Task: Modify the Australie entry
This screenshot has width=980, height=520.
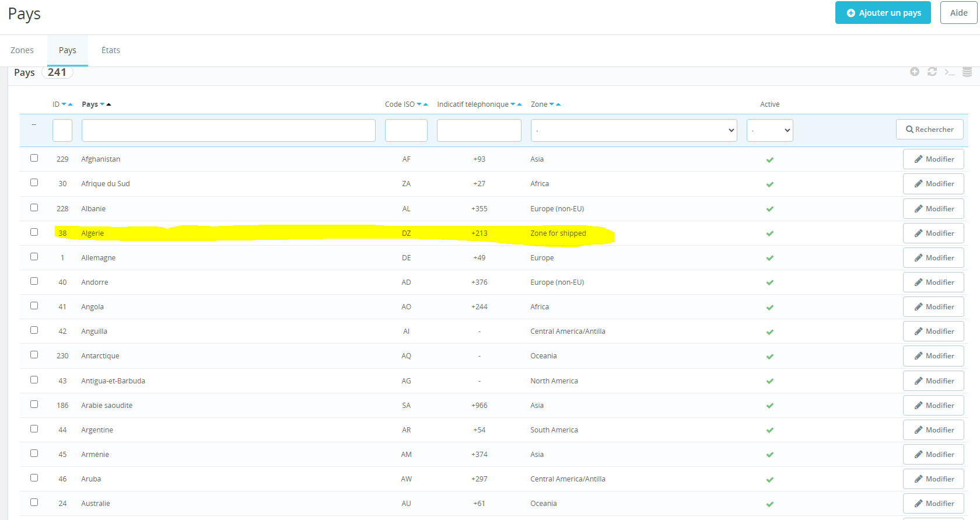Action: (x=933, y=504)
